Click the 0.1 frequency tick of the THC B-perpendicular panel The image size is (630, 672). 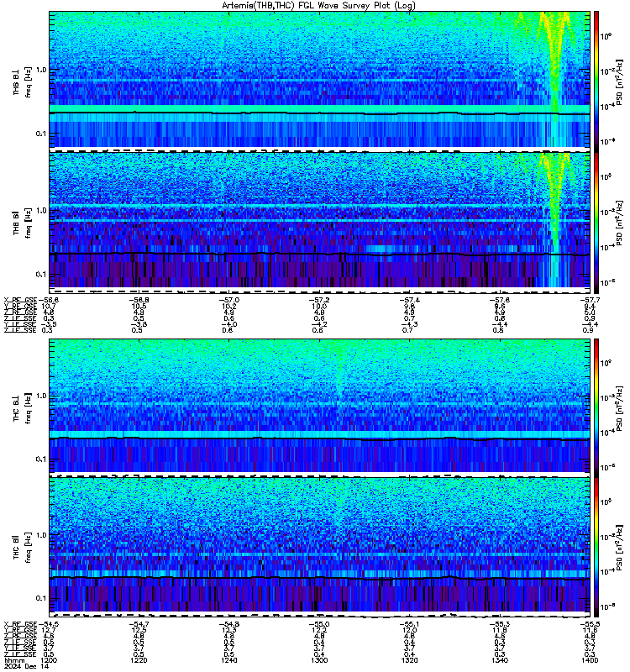[41, 459]
